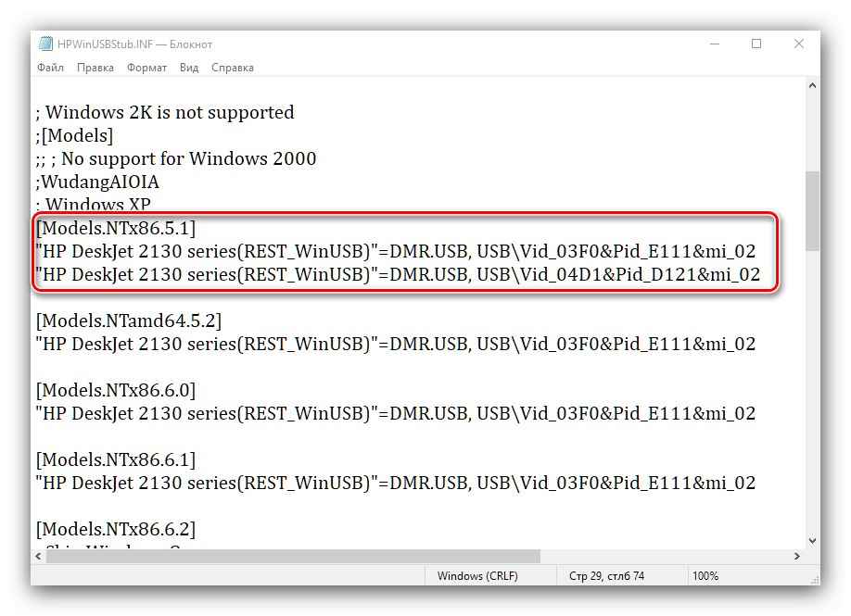Image resolution: width=851 pixels, height=616 pixels.
Task: Open the Файл menu
Action: pos(50,68)
